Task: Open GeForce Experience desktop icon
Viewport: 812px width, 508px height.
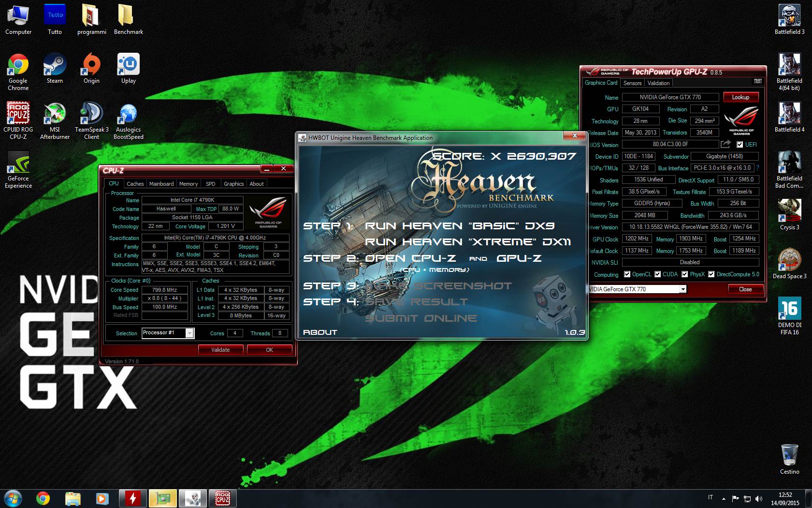Action: (18, 170)
